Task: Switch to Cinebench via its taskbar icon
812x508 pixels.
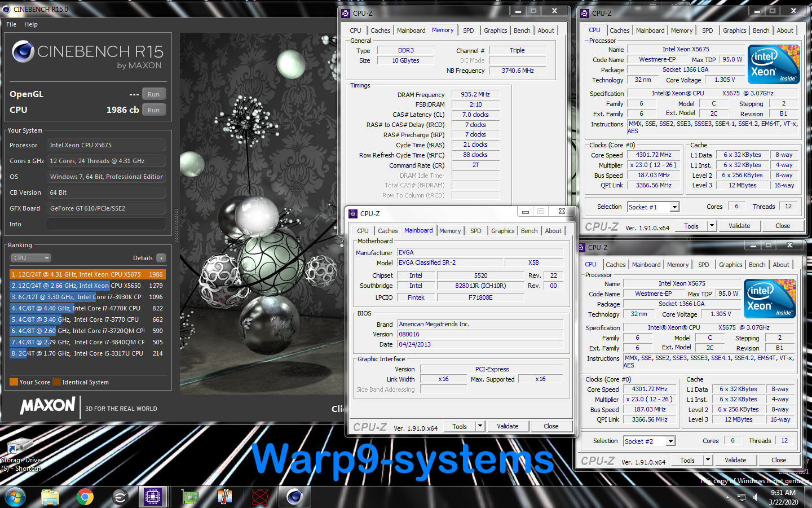Action: pyautogui.click(x=295, y=497)
